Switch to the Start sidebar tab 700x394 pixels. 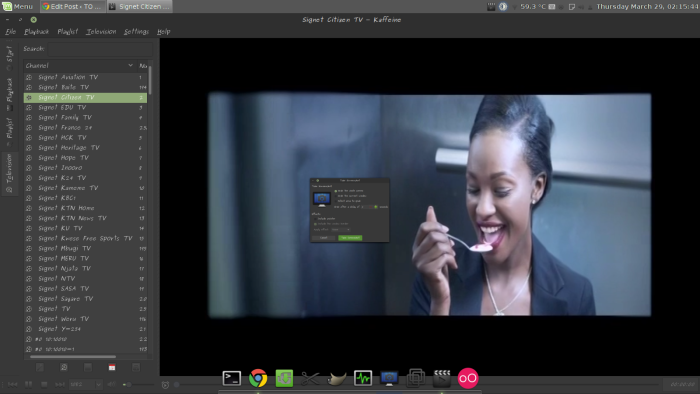(x=9, y=58)
